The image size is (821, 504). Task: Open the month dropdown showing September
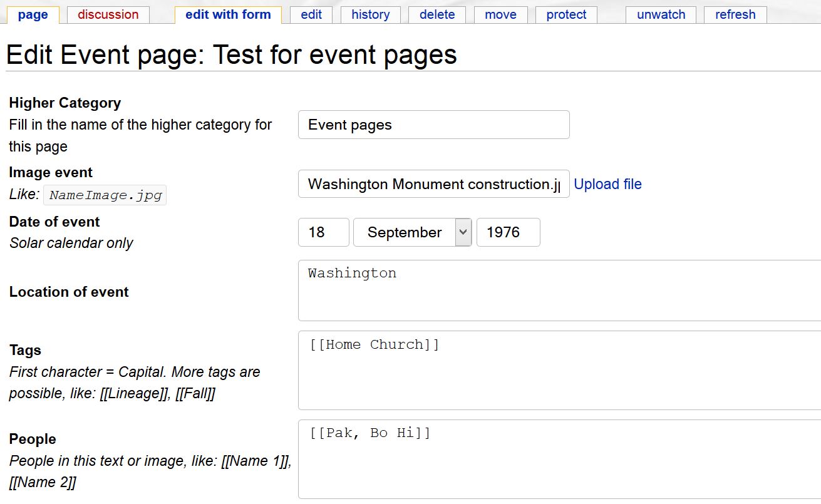[x=412, y=232]
